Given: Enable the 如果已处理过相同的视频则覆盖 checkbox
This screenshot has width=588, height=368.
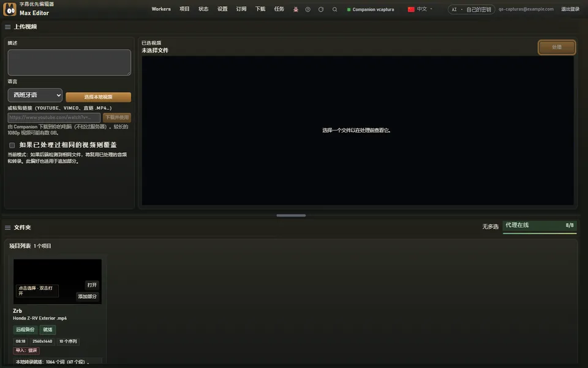Looking at the screenshot, I should [12, 145].
